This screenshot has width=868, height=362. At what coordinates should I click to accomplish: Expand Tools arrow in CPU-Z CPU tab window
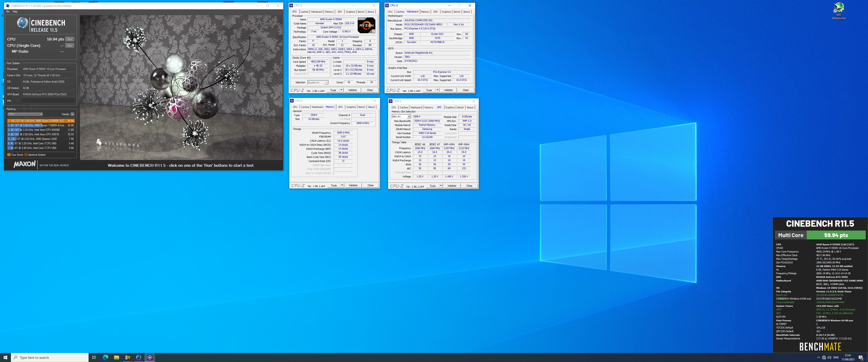click(341, 90)
